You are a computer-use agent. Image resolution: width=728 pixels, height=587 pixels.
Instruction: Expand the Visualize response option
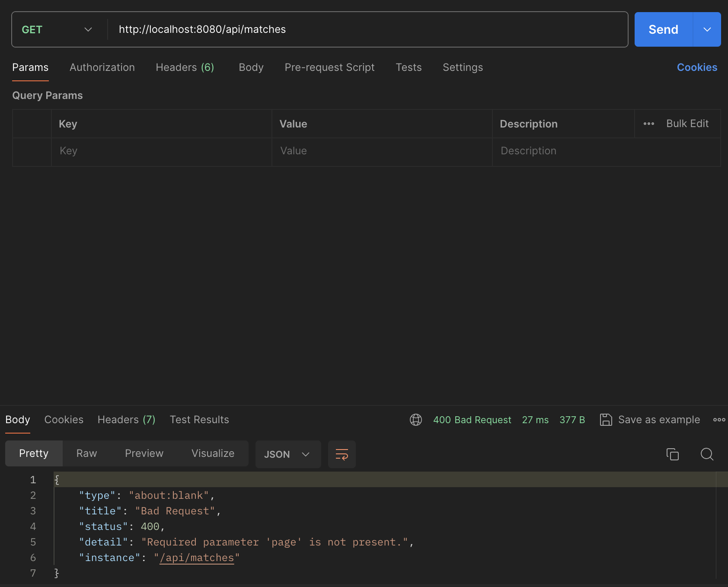(x=213, y=453)
